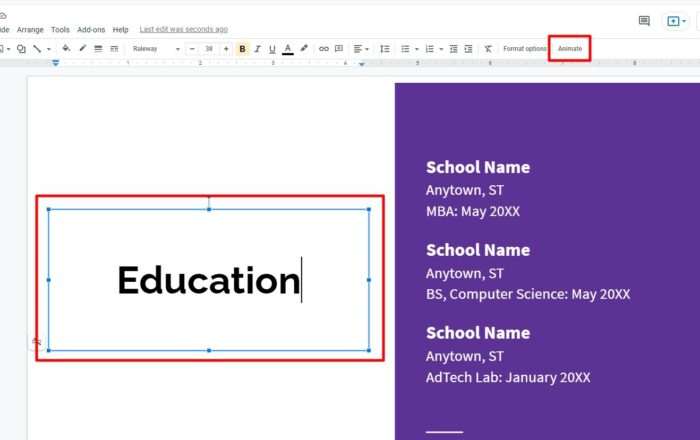
Task: Click the fill color paint bucket
Action: [x=66, y=48]
